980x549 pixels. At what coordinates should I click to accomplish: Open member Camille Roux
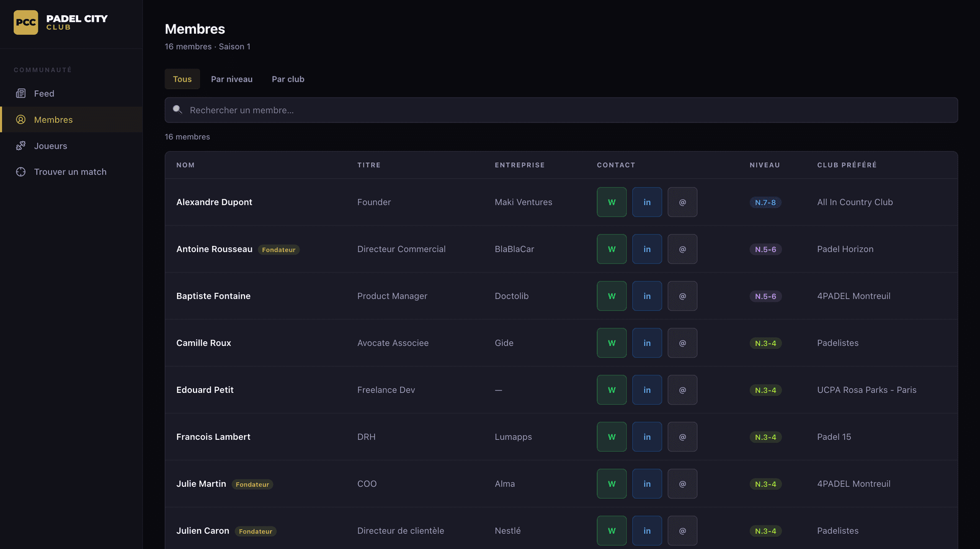pyautogui.click(x=204, y=343)
